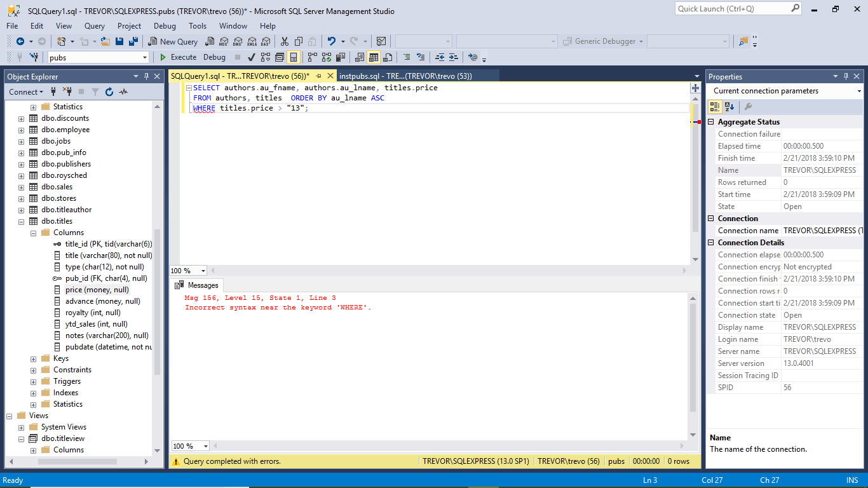Open Activity Monitor icon in Object Explorer

point(123,91)
